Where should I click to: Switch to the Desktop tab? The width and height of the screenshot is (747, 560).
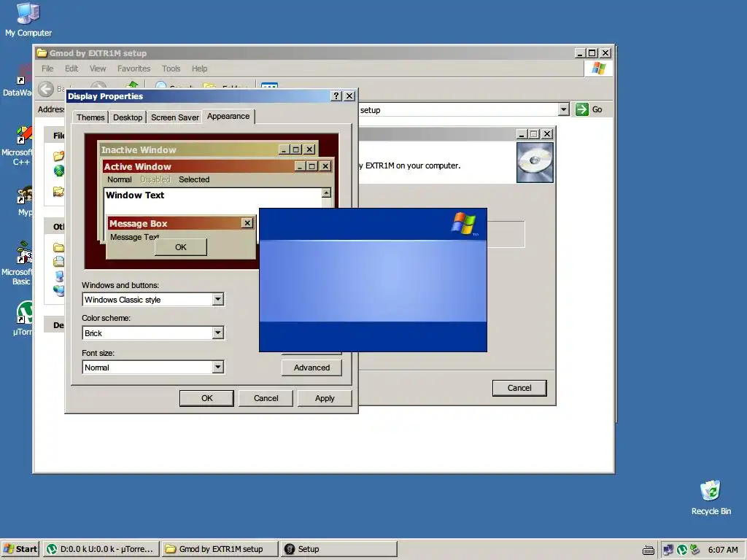[x=128, y=117]
